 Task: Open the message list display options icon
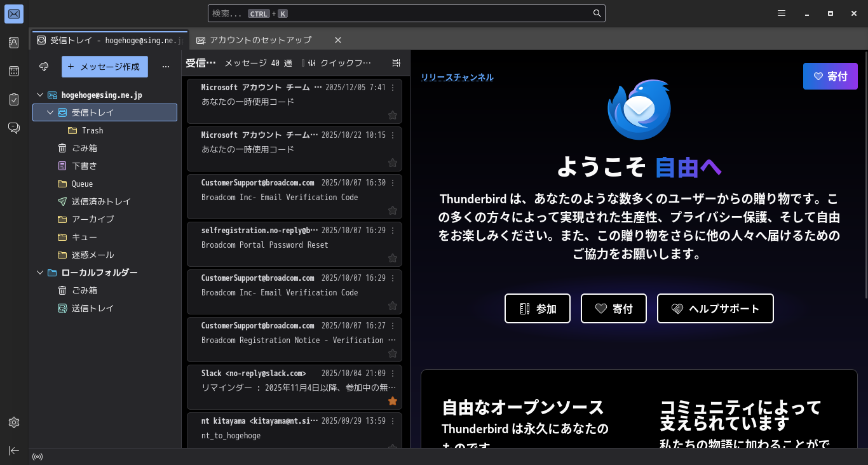click(x=397, y=63)
